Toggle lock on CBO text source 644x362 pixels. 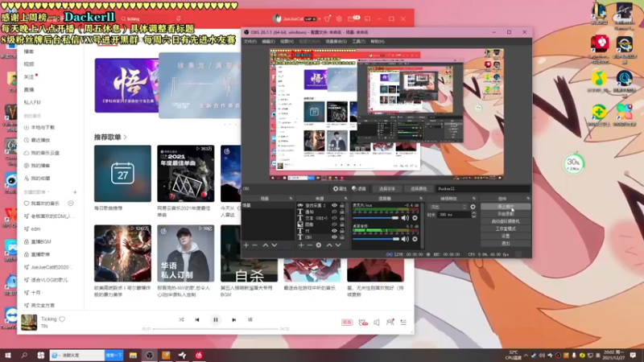[x=341, y=237]
